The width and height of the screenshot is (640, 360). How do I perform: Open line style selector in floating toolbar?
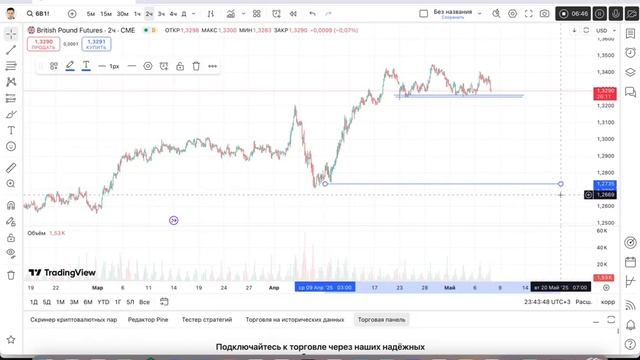(x=131, y=66)
